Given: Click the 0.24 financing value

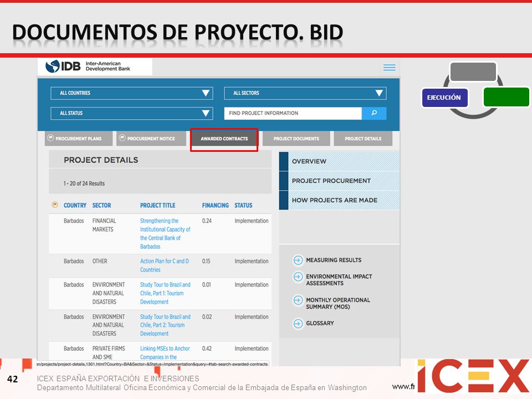Looking at the screenshot, I should click(207, 221).
